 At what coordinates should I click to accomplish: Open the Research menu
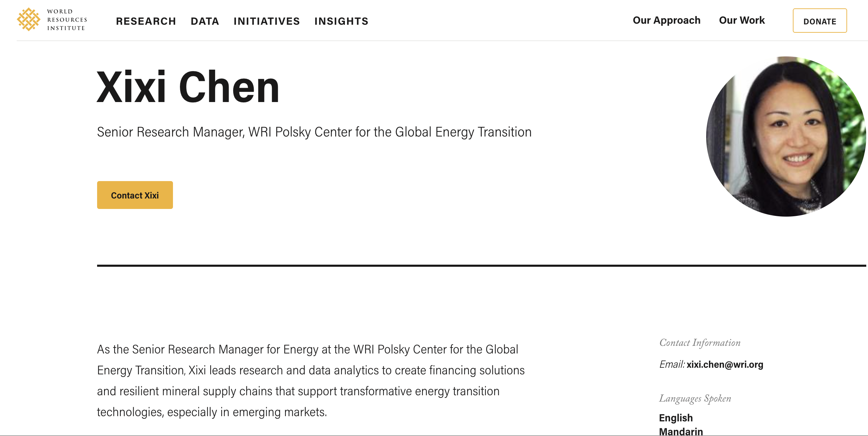click(x=146, y=21)
